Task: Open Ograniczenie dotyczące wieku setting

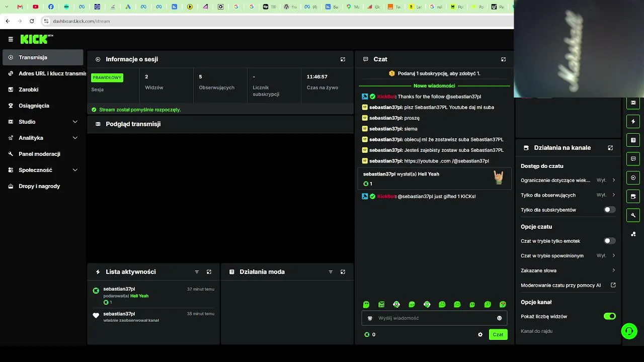Action: 568,180
